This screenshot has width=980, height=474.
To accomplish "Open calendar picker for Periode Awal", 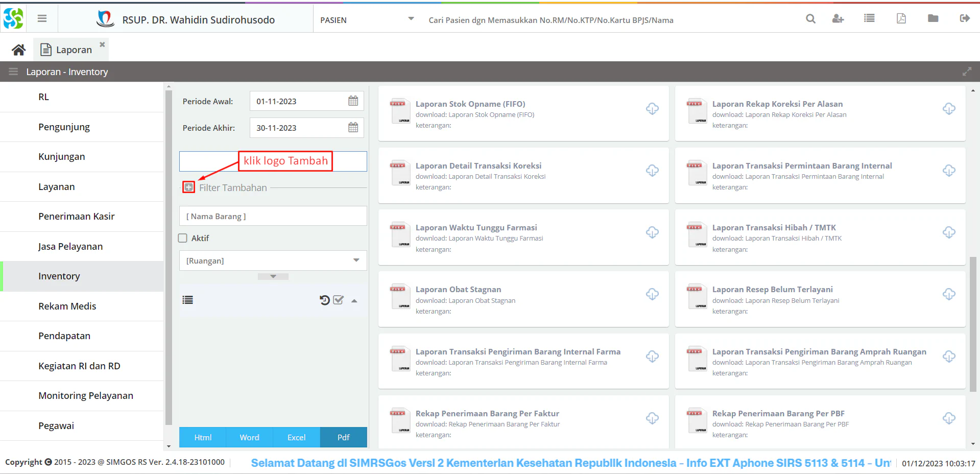I will [x=353, y=101].
